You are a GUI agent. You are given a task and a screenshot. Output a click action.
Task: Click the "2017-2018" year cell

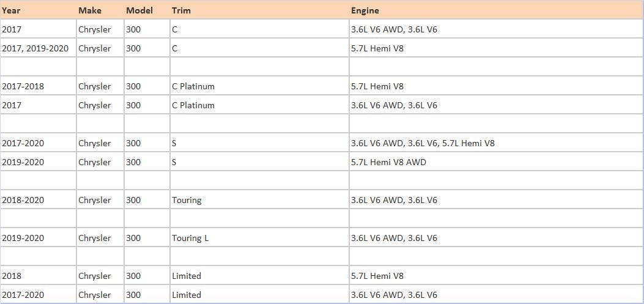tap(23, 86)
